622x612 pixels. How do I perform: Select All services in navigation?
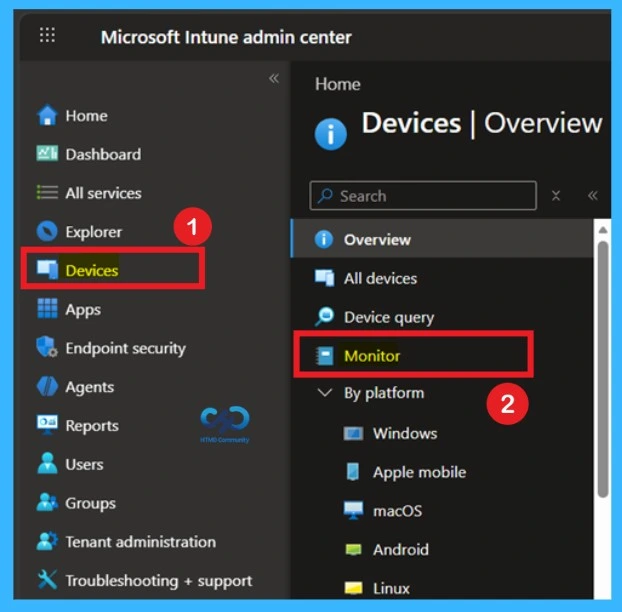(x=103, y=193)
